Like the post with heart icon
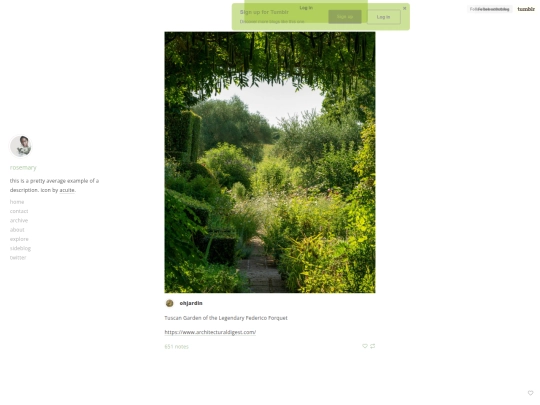Image resolution: width=540 pixels, height=405 pixels. (365, 346)
